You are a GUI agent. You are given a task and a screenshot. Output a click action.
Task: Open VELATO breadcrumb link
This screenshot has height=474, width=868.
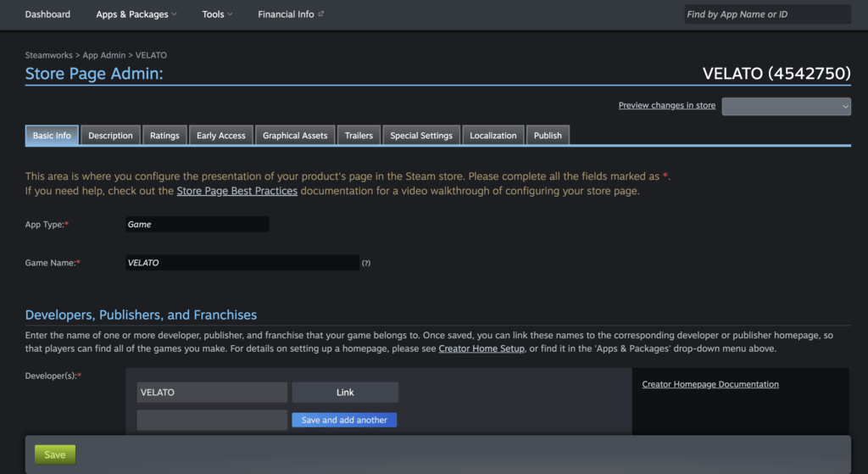[x=151, y=55]
